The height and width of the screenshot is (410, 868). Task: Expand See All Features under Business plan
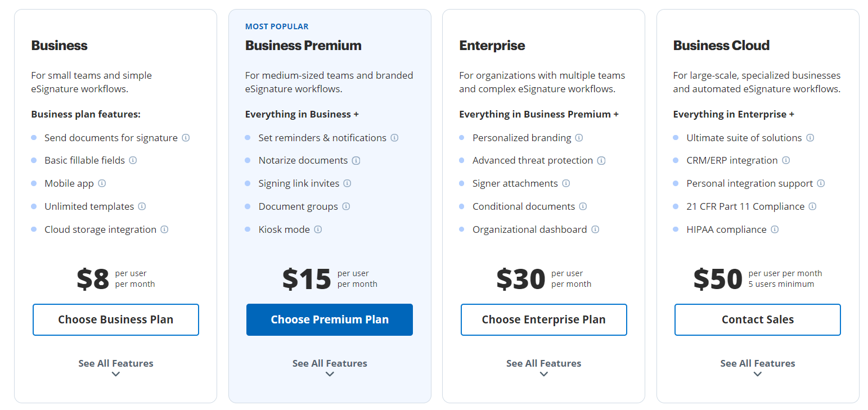coord(115,363)
